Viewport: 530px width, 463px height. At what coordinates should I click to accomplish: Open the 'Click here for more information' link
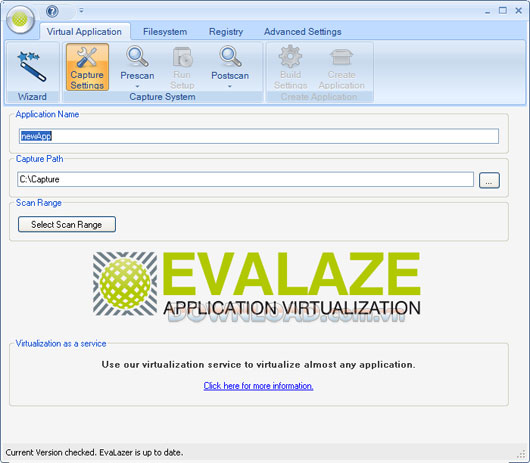[258, 386]
